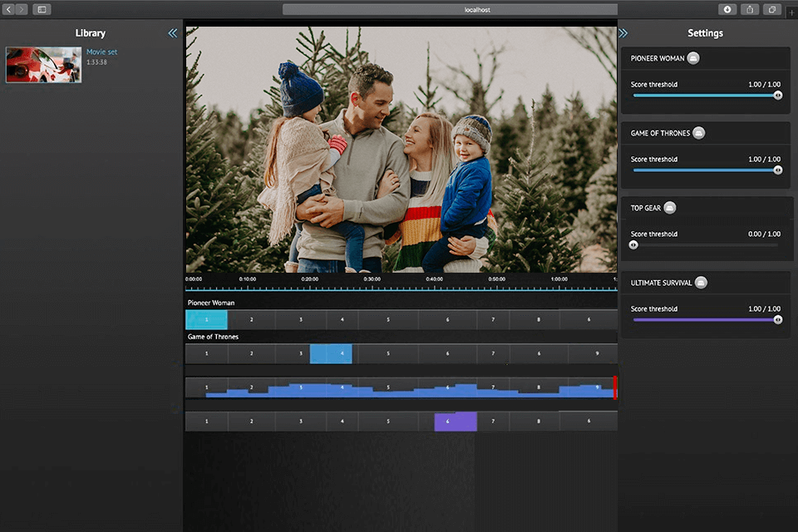Click the 1:33:38 duration under Movie set
The width and height of the screenshot is (798, 532).
[96, 62]
